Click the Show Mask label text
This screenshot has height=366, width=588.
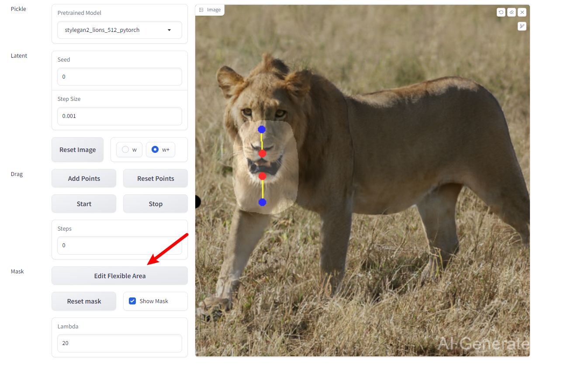coord(154,301)
